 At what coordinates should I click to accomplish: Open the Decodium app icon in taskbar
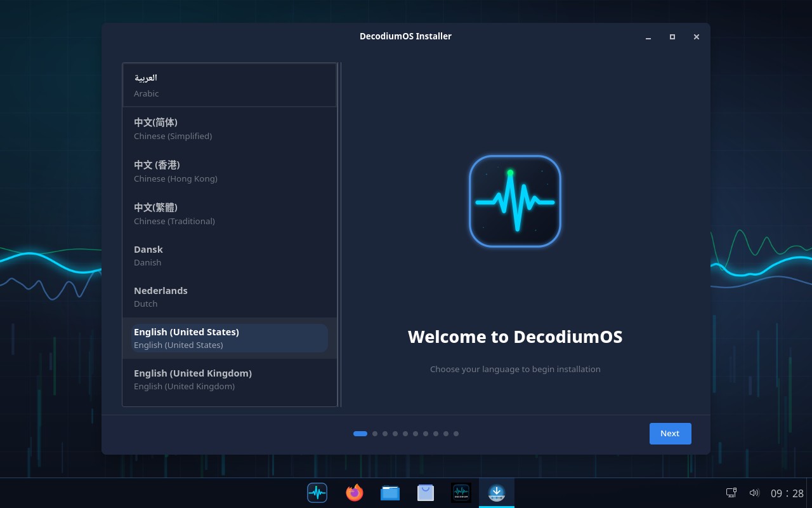[x=461, y=493]
